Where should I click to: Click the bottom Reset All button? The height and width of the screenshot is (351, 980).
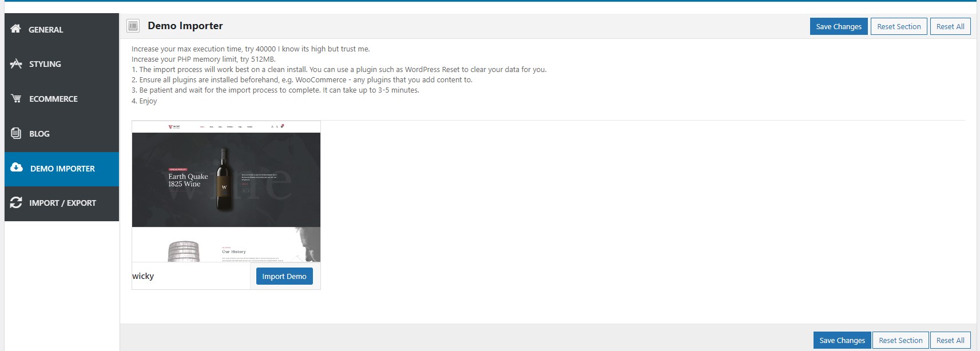tap(950, 340)
